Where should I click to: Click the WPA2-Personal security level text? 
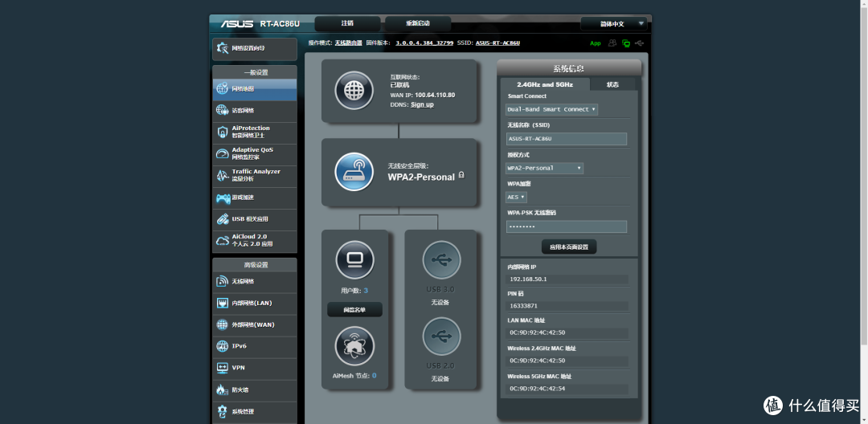pyautogui.click(x=421, y=177)
